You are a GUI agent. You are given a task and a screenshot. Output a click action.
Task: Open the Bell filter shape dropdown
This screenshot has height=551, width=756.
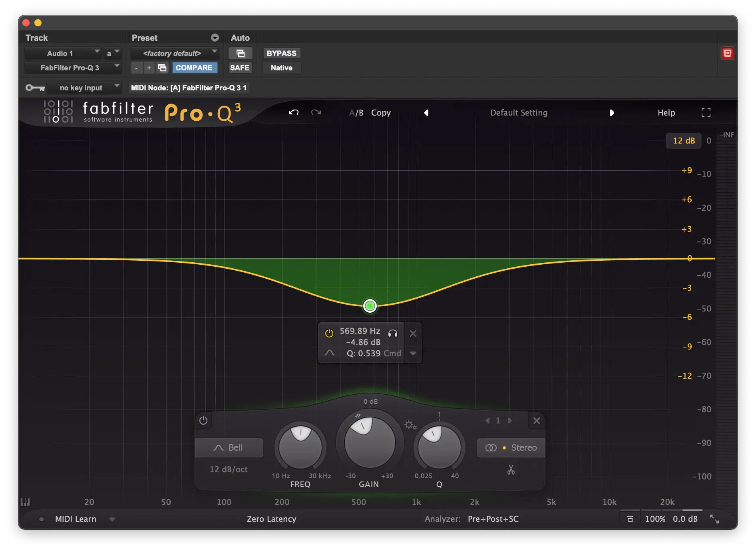pos(229,447)
